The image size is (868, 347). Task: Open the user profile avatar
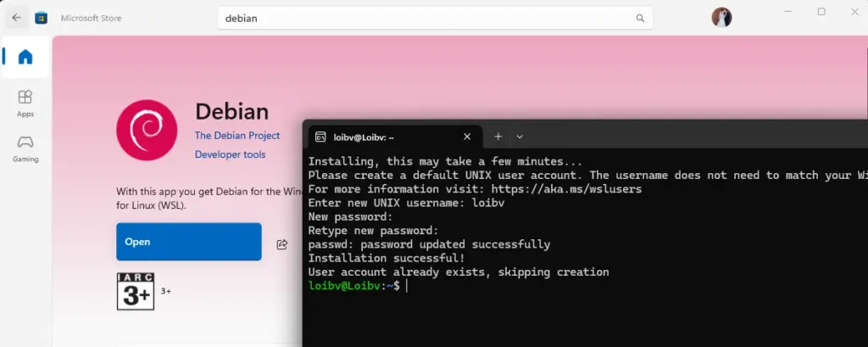coord(721,18)
